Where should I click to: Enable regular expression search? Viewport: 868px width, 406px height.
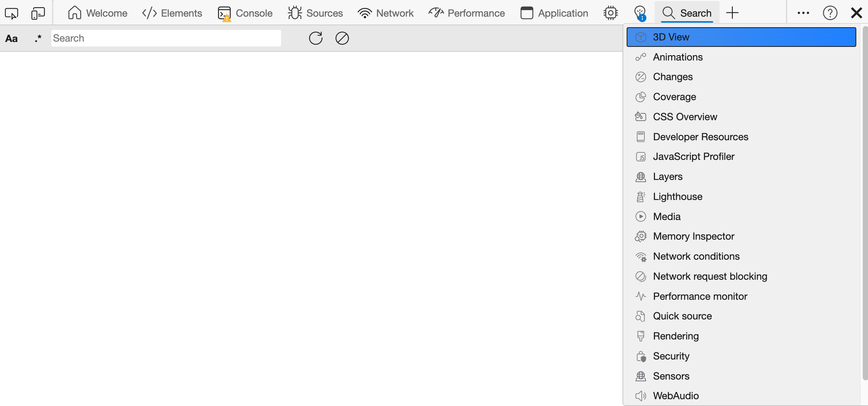(x=38, y=38)
